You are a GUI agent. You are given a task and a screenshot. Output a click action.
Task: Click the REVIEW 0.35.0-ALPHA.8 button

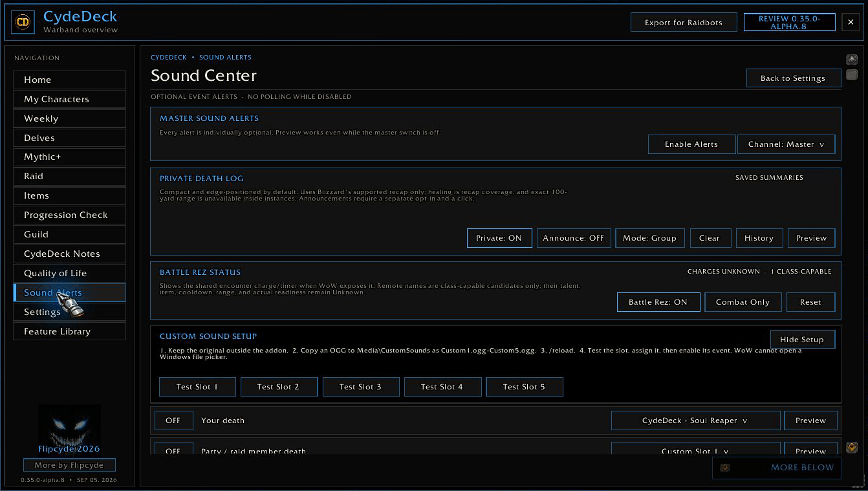pyautogui.click(x=790, y=23)
